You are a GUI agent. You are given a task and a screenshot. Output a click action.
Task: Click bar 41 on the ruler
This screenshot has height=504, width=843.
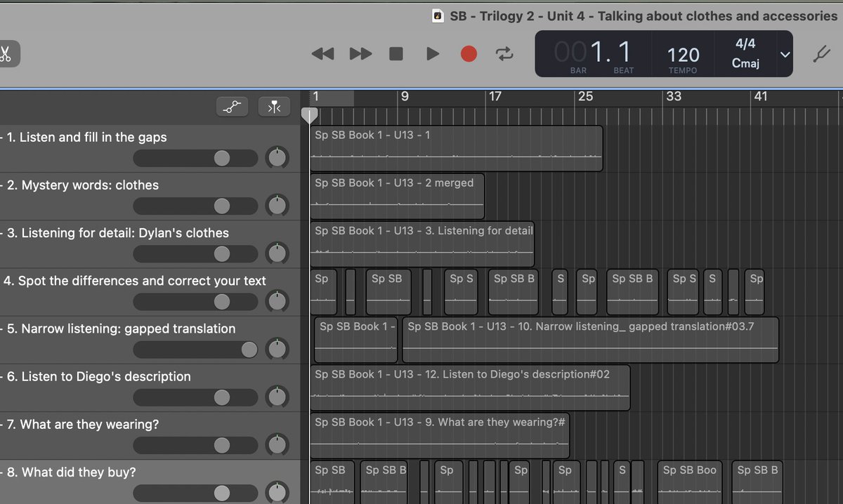[x=761, y=97]
